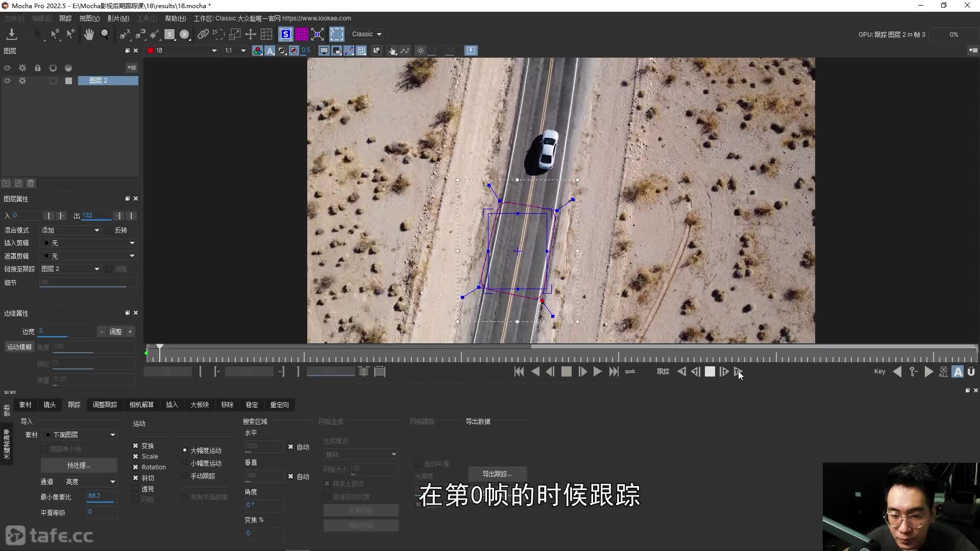
Task: Toggle visibility eye for 图层 2
Action: 7,81
